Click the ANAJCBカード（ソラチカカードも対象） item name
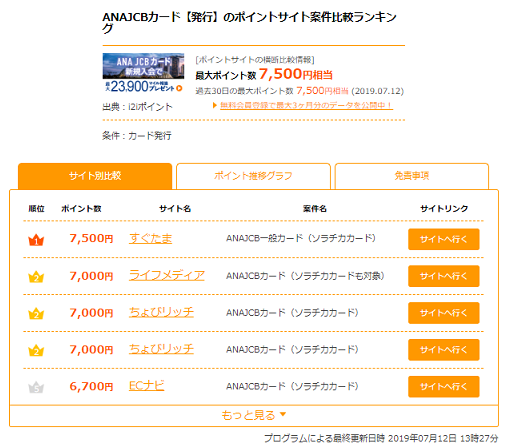Viewport: 507px width, 448px height. click(305, 276)
